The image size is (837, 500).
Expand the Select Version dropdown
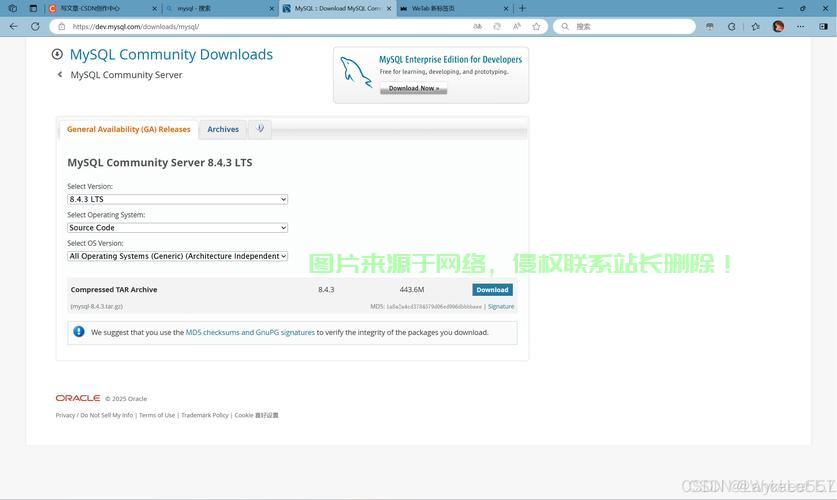[x=177, y=199]
